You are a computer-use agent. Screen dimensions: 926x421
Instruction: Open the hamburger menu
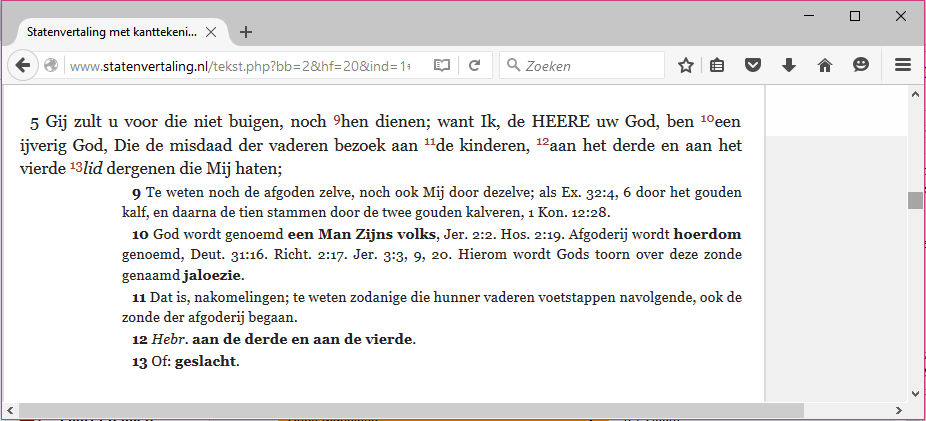(903, 65)
